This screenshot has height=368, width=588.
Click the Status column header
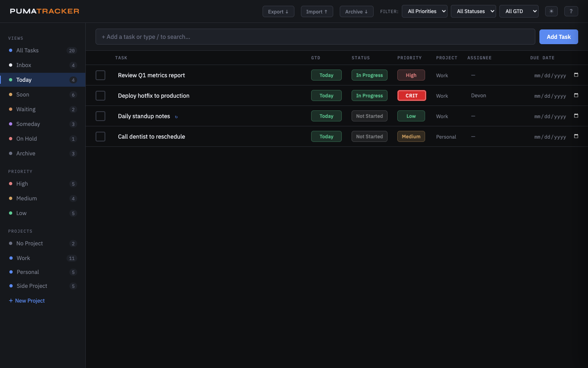[x=361, y=58]
